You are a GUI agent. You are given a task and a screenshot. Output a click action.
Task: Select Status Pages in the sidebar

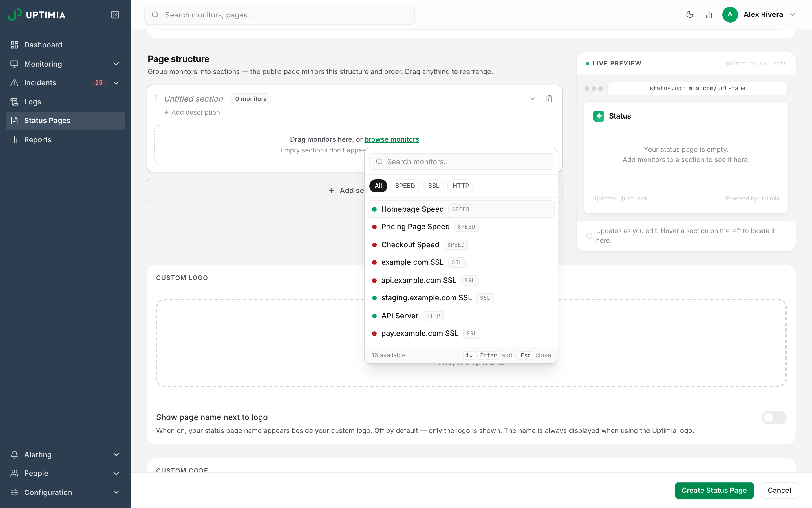65,121
